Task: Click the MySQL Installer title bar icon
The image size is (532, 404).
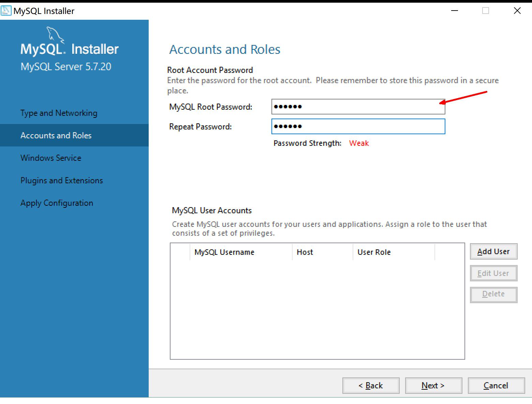Action: [6, 11]
